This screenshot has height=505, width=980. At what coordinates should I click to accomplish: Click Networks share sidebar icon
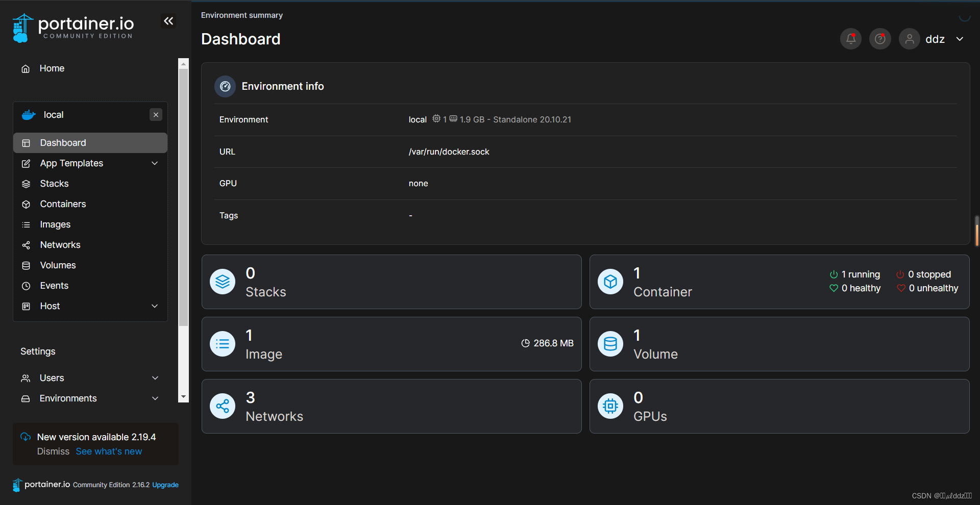point(26,245)
